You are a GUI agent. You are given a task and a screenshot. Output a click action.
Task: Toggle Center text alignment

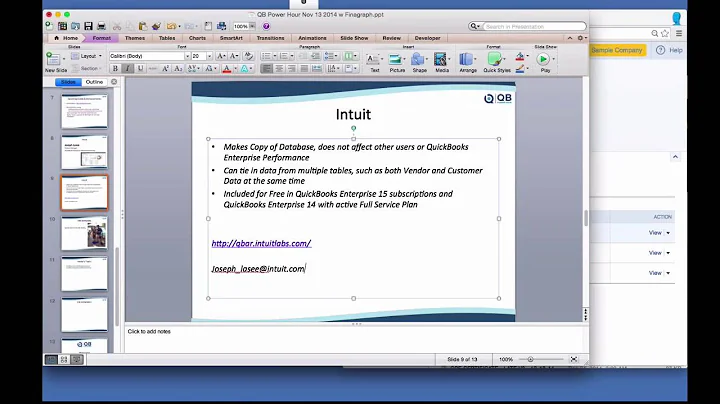point(279,68)
